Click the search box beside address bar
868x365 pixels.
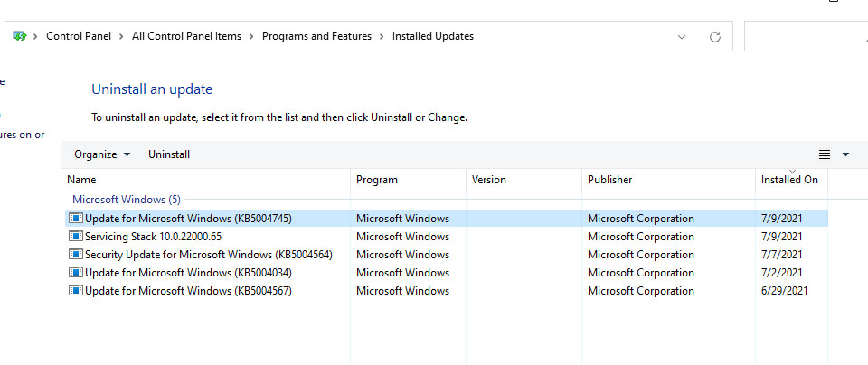click(x=806, y=36)
